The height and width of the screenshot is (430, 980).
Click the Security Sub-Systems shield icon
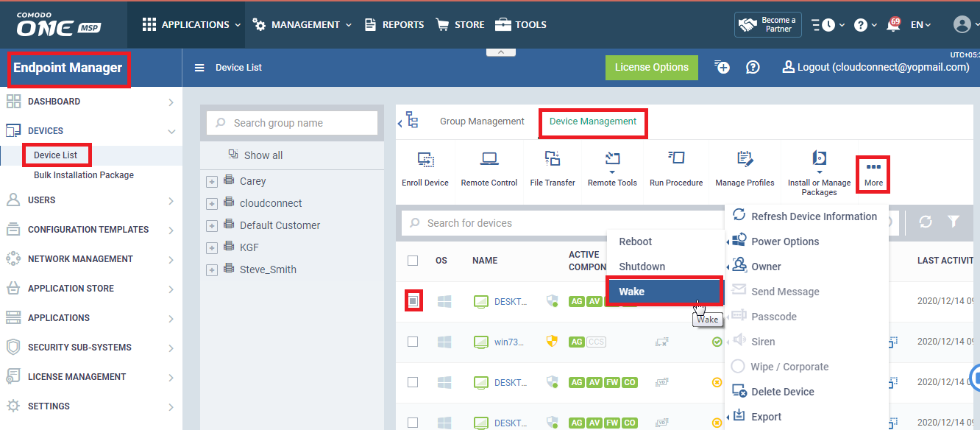pyautogui.click(x=13, y=348)
